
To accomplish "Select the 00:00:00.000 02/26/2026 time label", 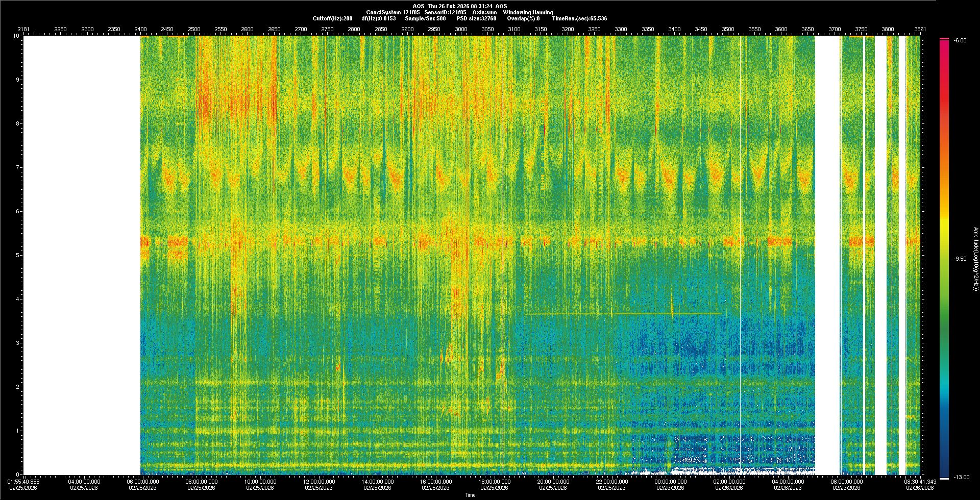I will pos(670,484).
